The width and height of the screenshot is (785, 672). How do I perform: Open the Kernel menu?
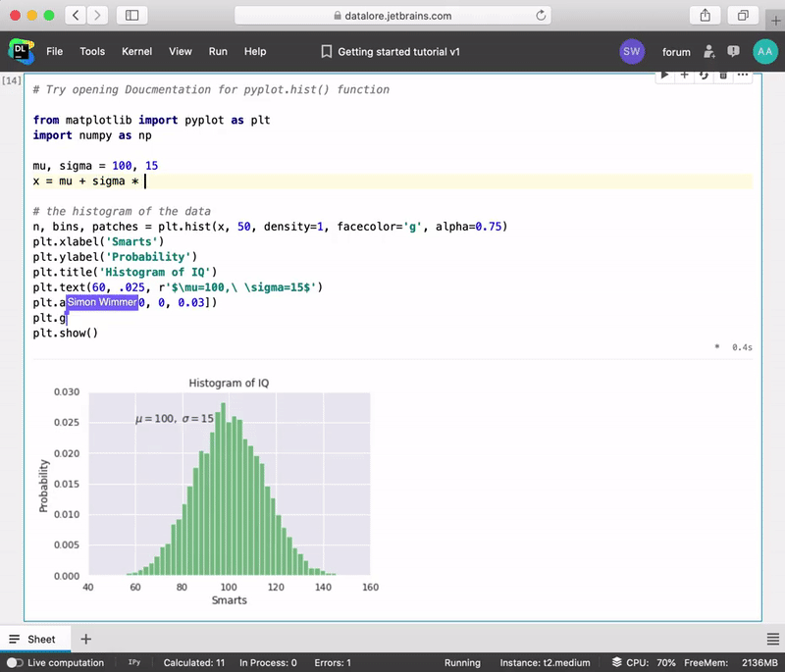(136, 52)
